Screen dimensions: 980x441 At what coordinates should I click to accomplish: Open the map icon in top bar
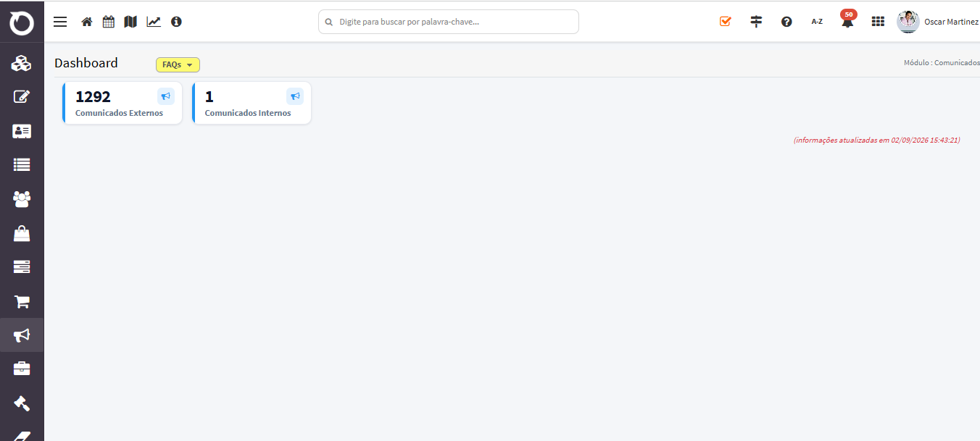click(130, 22)
